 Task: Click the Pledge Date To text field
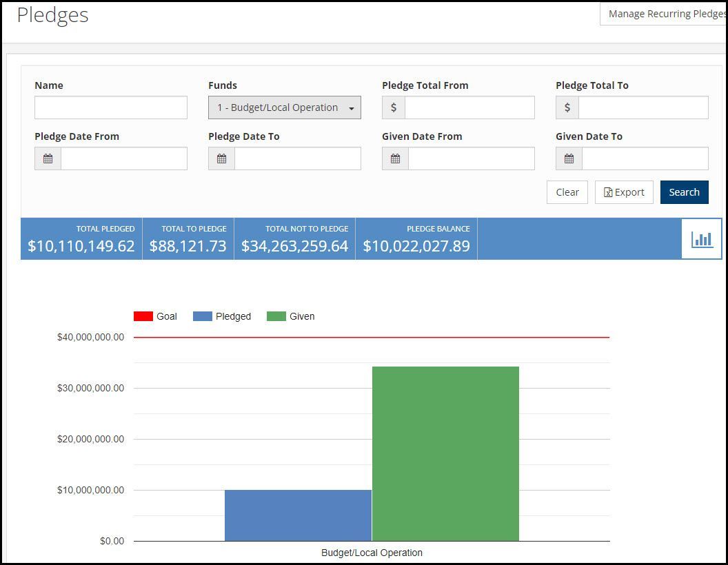298,158
